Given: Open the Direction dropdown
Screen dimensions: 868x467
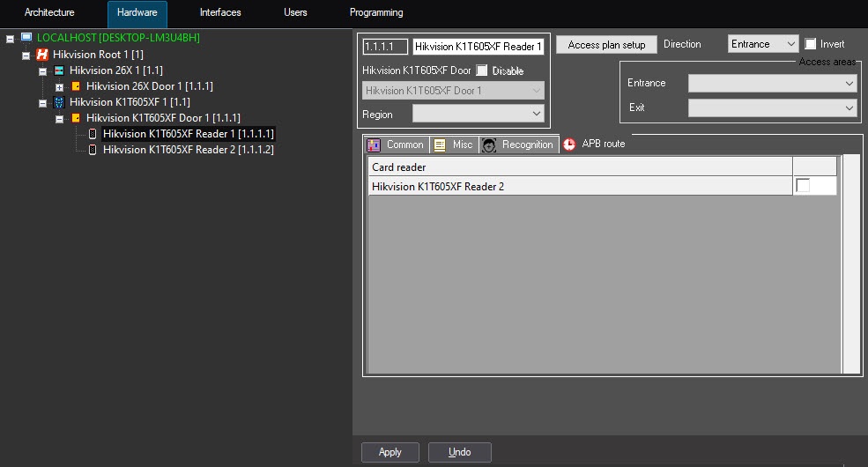Looking at the screenshot, I should tap(762, 44).
